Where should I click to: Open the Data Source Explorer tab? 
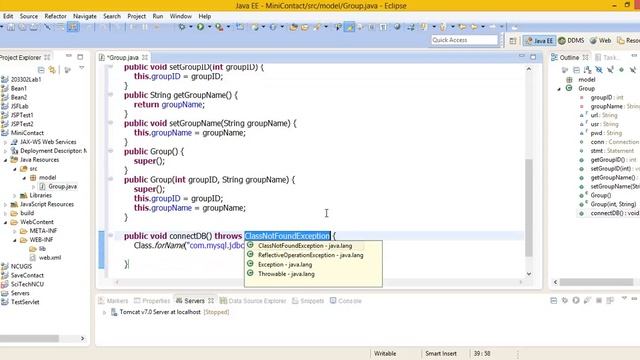click(253, 301)
